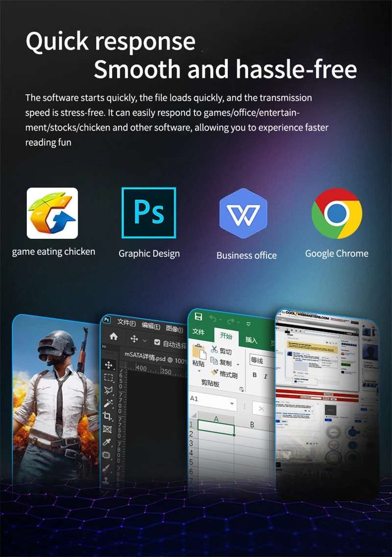The image size is (392, 557).
Task: Toggle Italic formatting in Excel
Action: (x=266, y=376)
